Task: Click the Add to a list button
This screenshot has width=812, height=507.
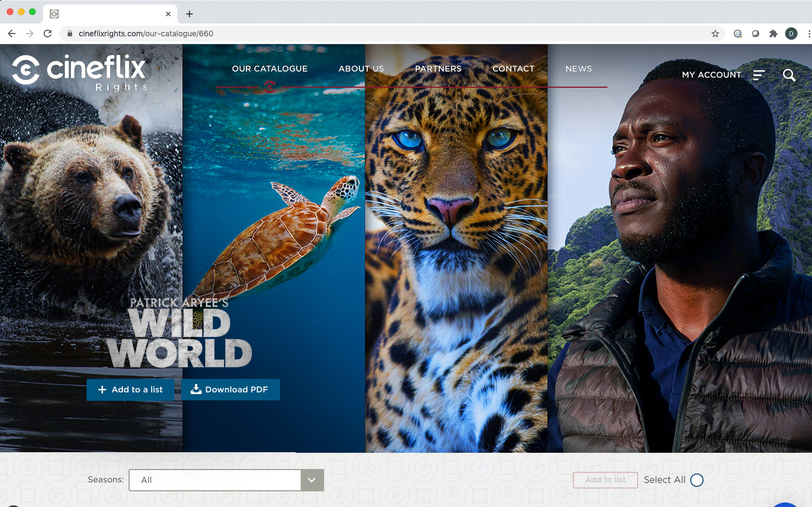Action: (130, 390)
